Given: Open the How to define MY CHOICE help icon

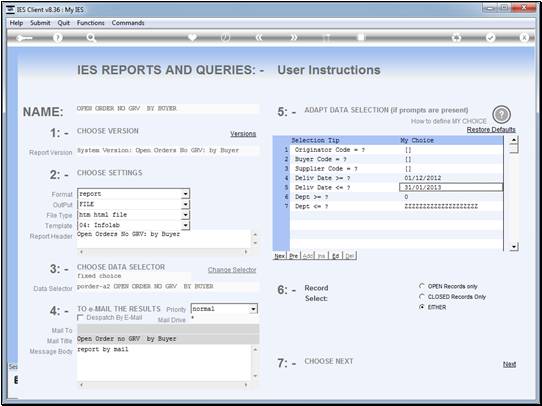Looking at the screenshot, I should pos(501,114).
